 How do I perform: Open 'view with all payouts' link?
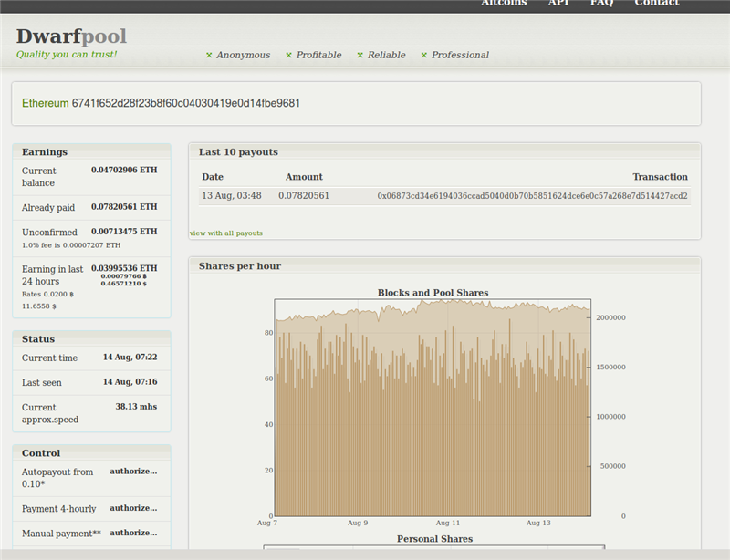[225, 233]
